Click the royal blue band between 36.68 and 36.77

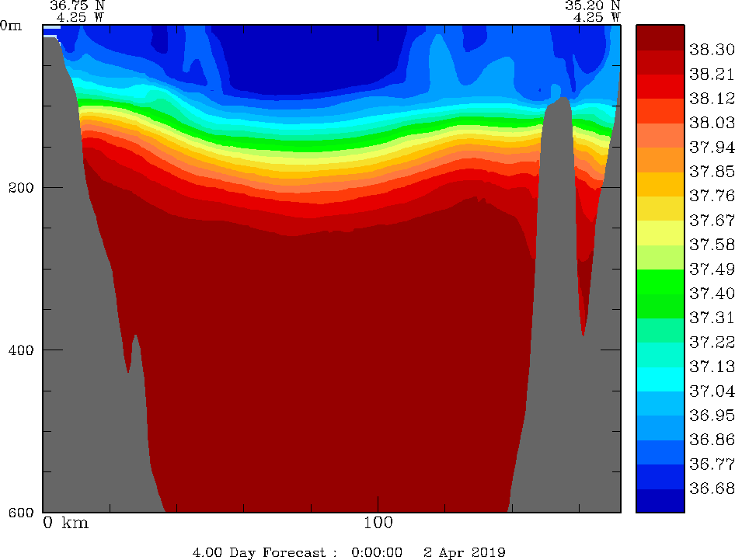[660, 476]
